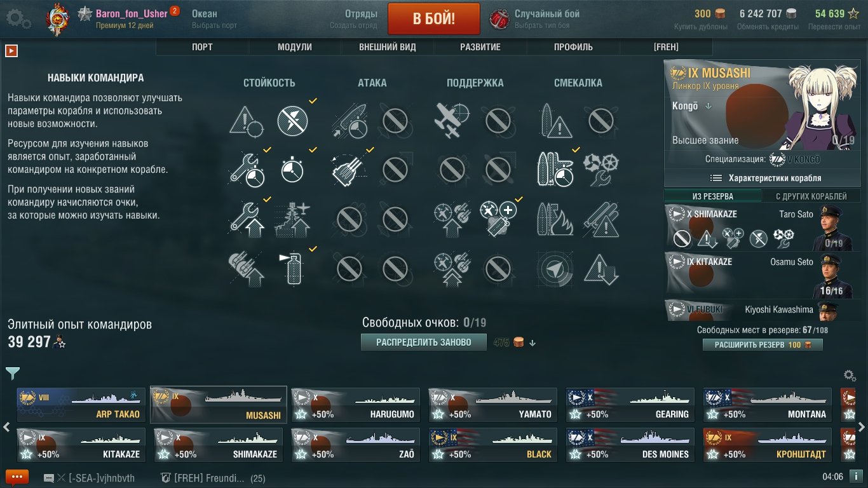Toggle the checked turret rotation skill
This screenshot has height=488, width=868.
tap(348, 168)
